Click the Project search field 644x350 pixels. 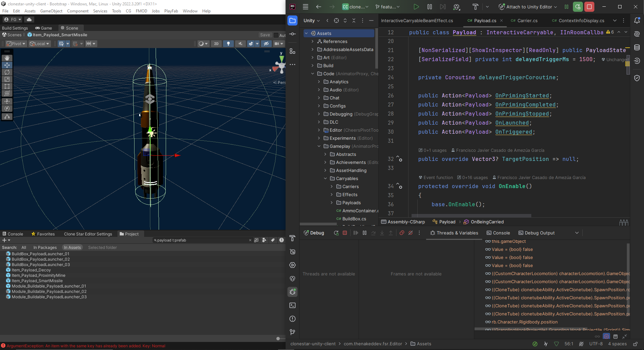(201, 240)
